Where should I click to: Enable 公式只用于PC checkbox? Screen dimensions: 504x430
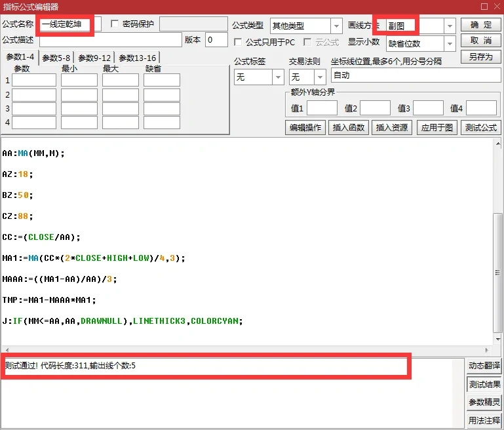click(x=238, y=42)
